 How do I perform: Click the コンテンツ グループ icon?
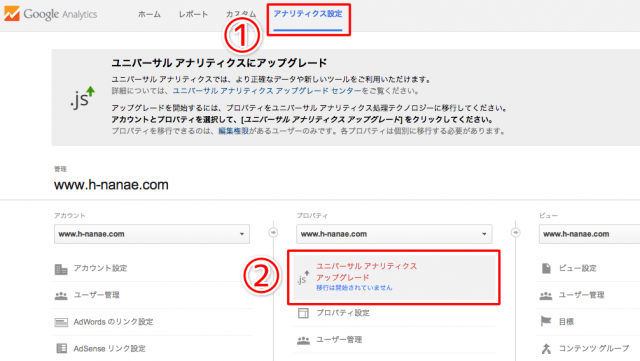(x=546, y=348)
